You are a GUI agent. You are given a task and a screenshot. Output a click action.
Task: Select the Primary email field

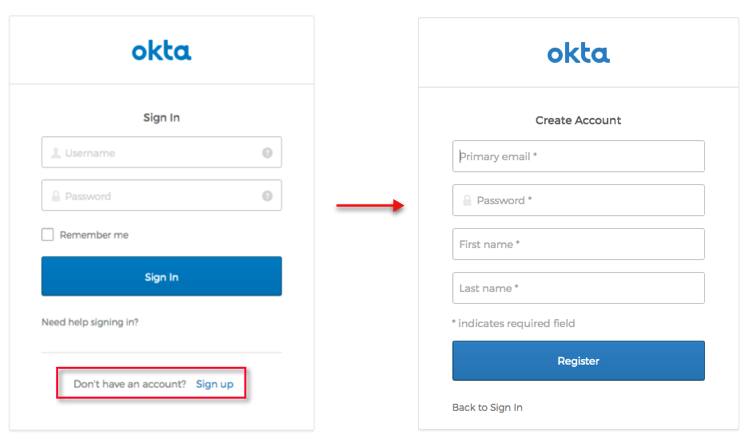click(578, 157)
